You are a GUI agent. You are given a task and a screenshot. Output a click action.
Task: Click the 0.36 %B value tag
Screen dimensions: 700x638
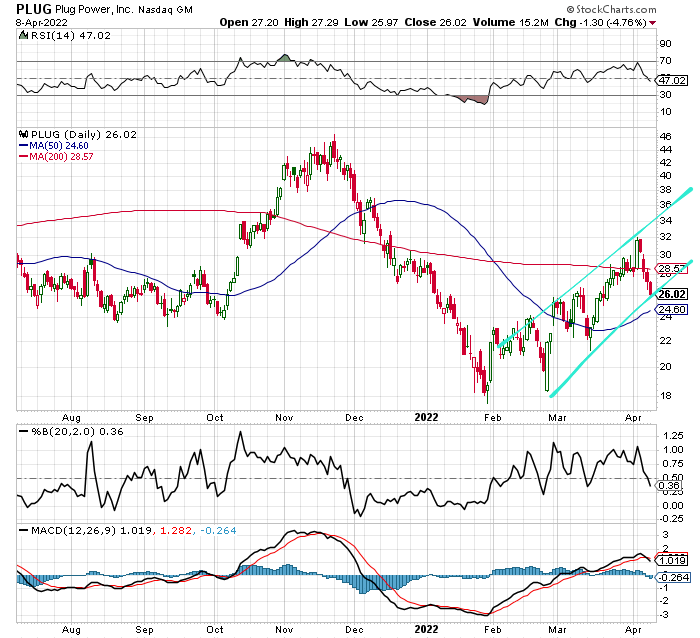tap(669, 485)
